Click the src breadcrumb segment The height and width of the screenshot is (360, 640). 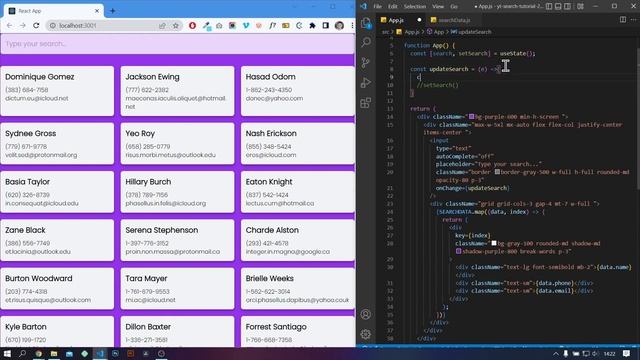coord(385,31)
